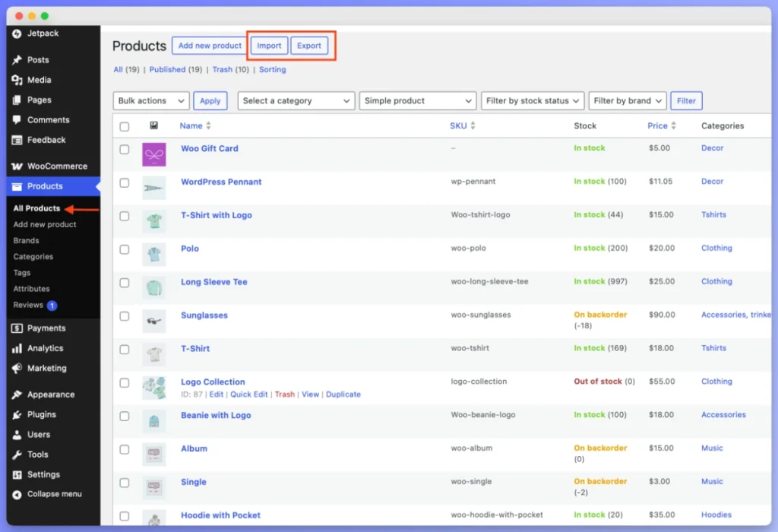The image size is (778, 532).
Task: Open Comments via its speech bubble icon
Action: coord(18,119)
